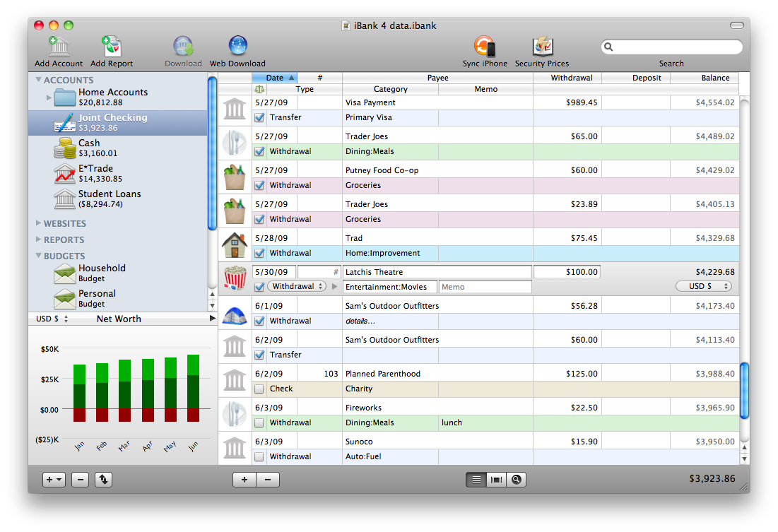Click popcorn icon of Latchis Theatre transaction
This screenshot has width=778, height=532.
coord(235,278)
